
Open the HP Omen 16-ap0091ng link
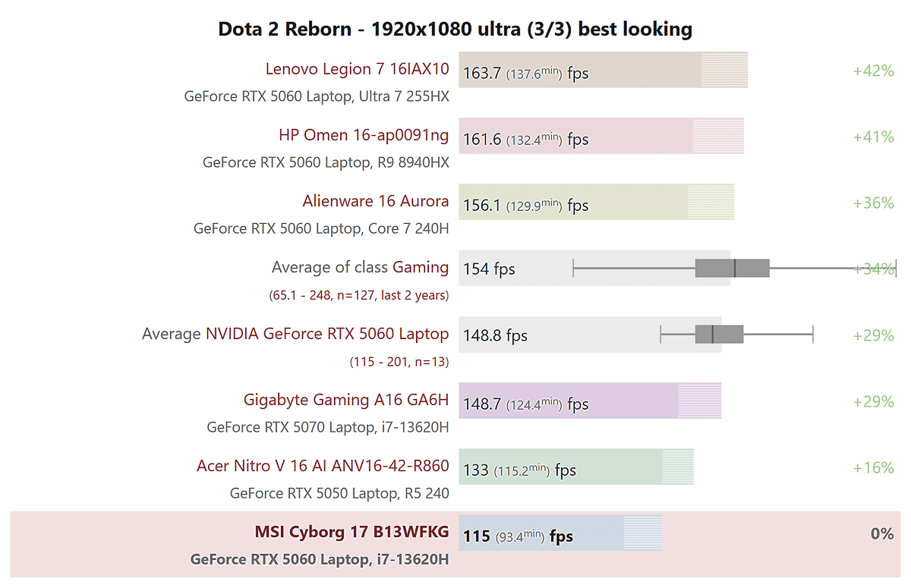click(364, 135)
